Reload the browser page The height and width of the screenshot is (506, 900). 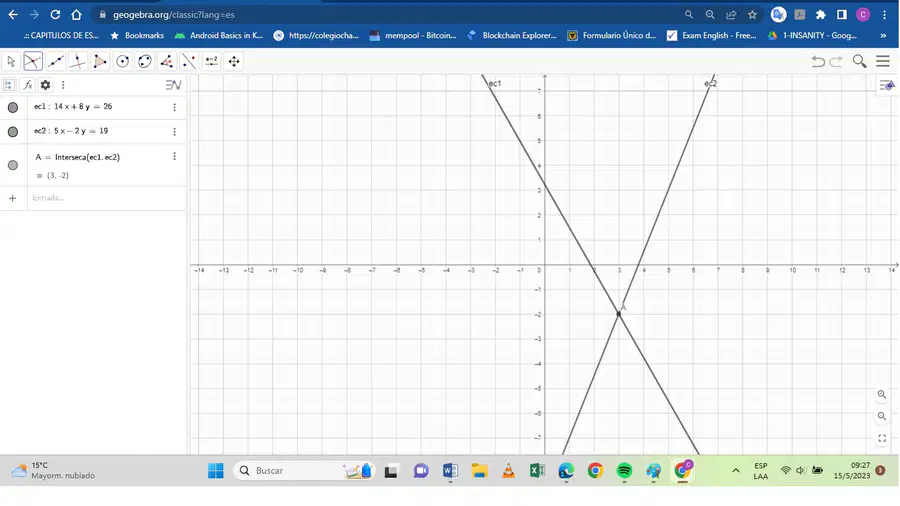pyautogui.click(x=55, y=15)
